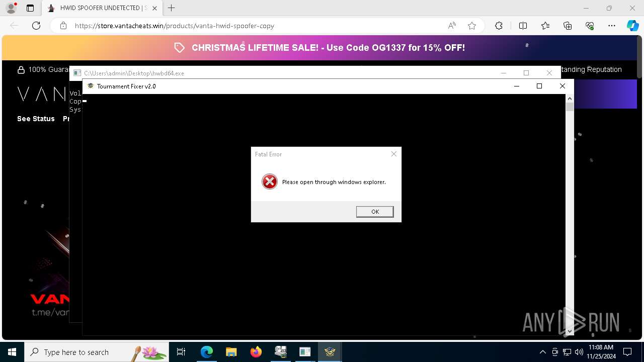Add this page to favorites star

pyautogui.click(x=472, y=26)
